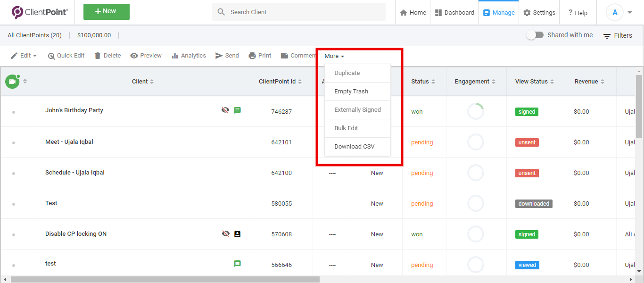
Task: Click the Quick Edit tool
Action: pos(66,56)
